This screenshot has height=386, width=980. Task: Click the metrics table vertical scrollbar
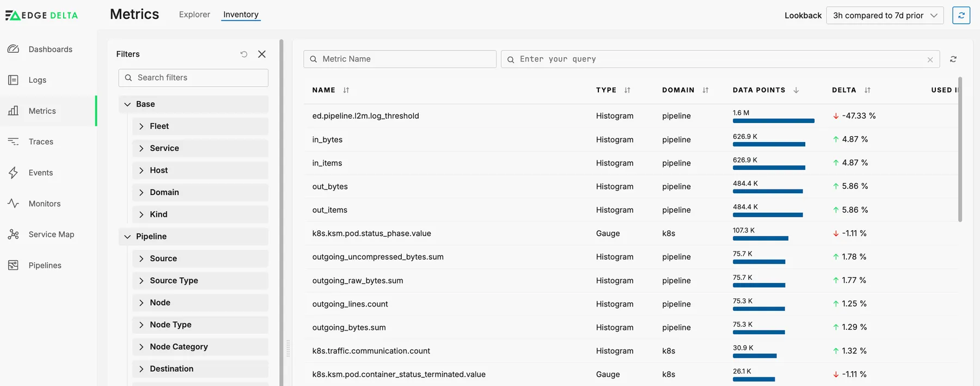[960, 150]
